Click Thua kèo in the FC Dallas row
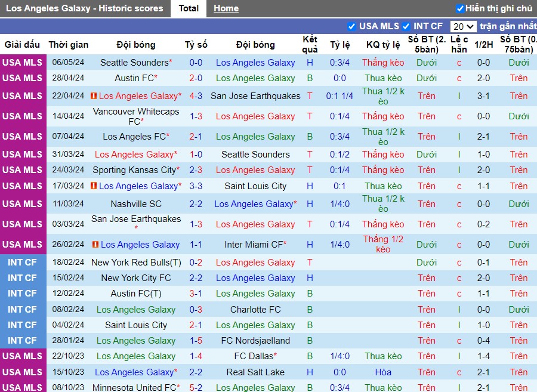 (383, 356)
